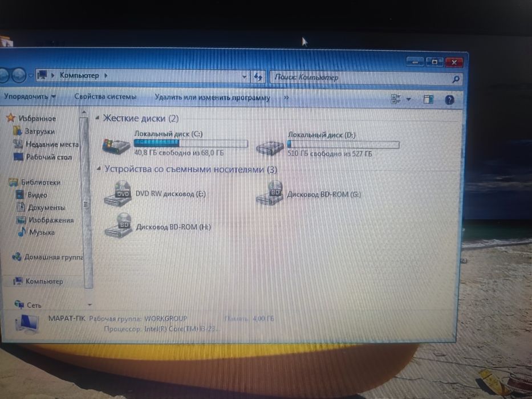This screenshot has height=399, width=532.
Task: Open the Музыка library
Action: click(x=42, y=233)
